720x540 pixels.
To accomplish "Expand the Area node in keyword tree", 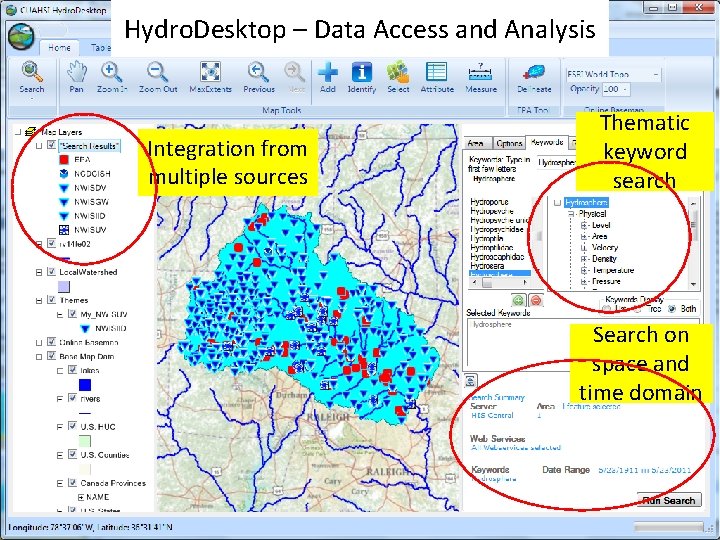I will tap(584, 236).
